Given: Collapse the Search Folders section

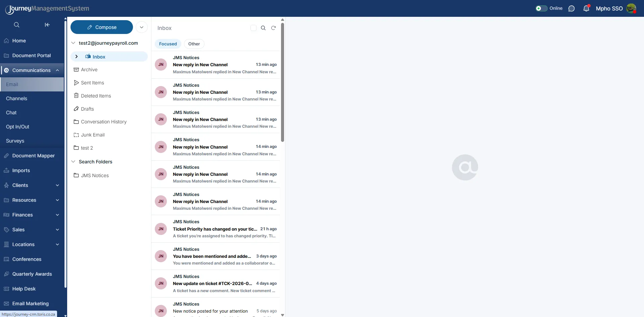Looking at the screenshot, I should tap(73, 162).
